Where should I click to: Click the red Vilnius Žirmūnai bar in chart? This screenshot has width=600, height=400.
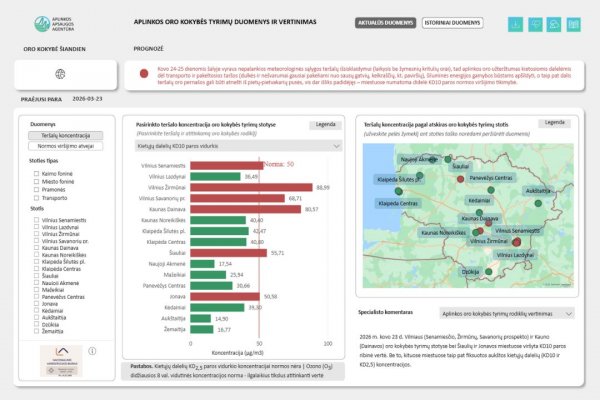[251, 187]
